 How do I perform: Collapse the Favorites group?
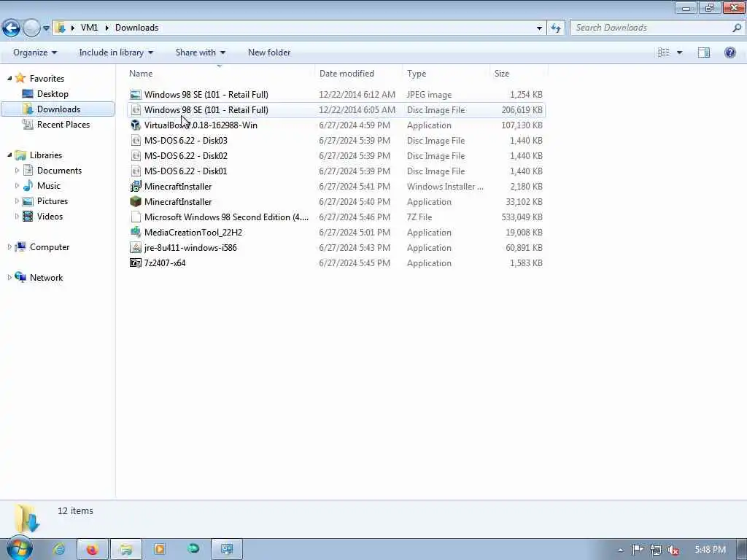click(9, 78)
